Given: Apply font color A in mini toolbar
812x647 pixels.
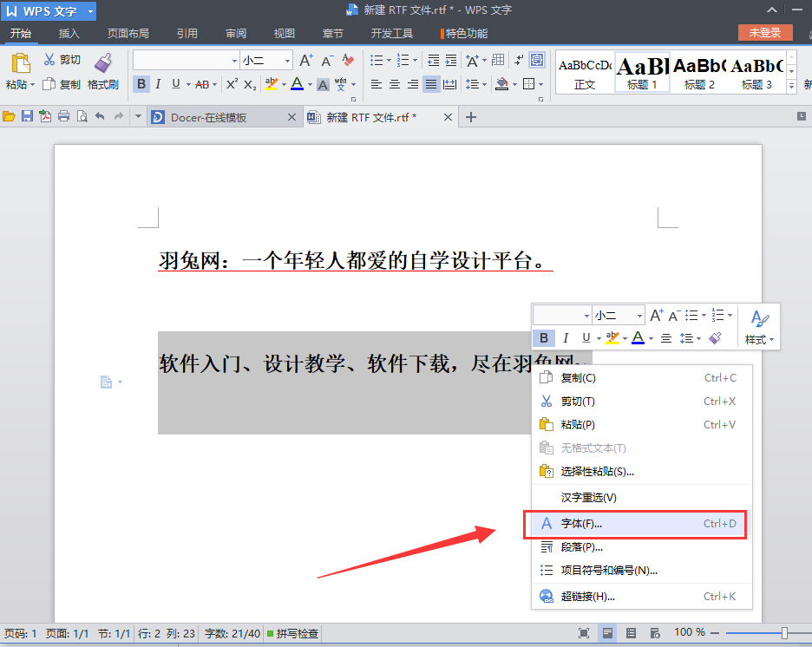Looking at the screenshot, I should [638, 338].
